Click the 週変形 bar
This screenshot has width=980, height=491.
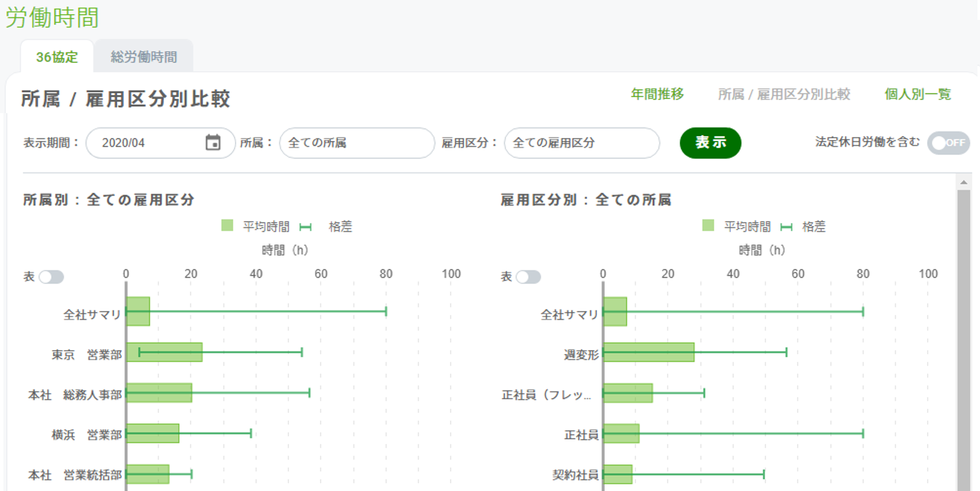(649, 352)
